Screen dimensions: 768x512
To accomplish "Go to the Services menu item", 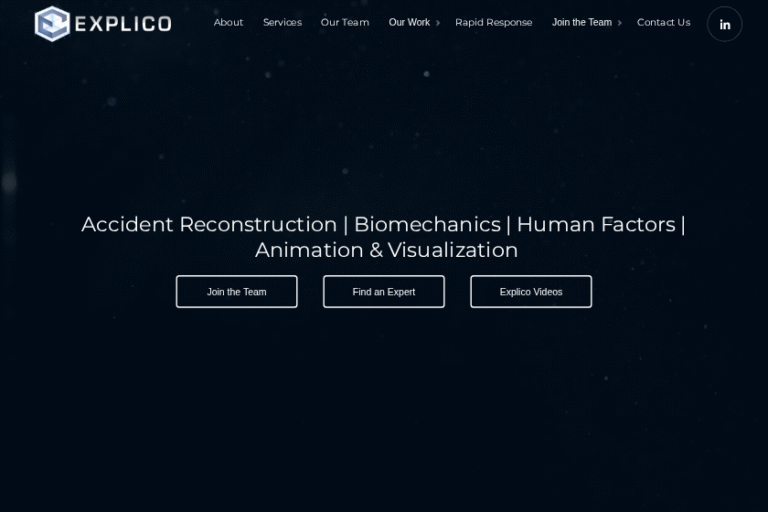I will click(282, 22).
